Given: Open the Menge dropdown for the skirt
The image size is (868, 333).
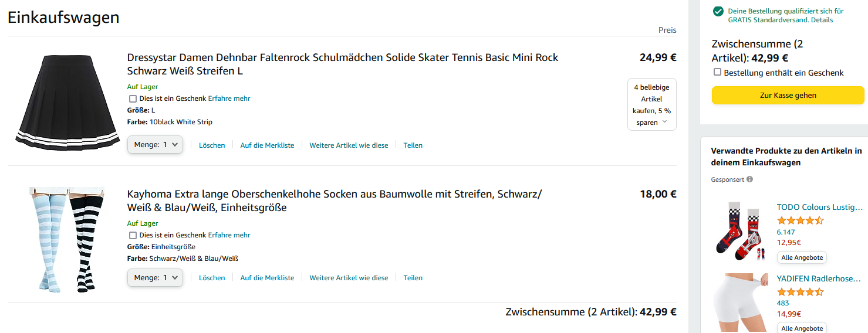Looking at the screenshot, I should pos(156,145).
